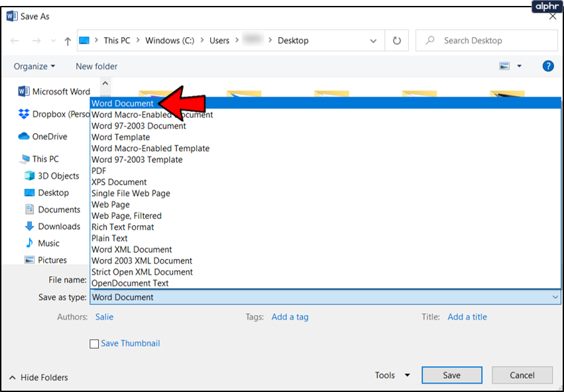564x392 pixels.
Task: Select Rich Text Format option
Action: (x=325, y=226)
